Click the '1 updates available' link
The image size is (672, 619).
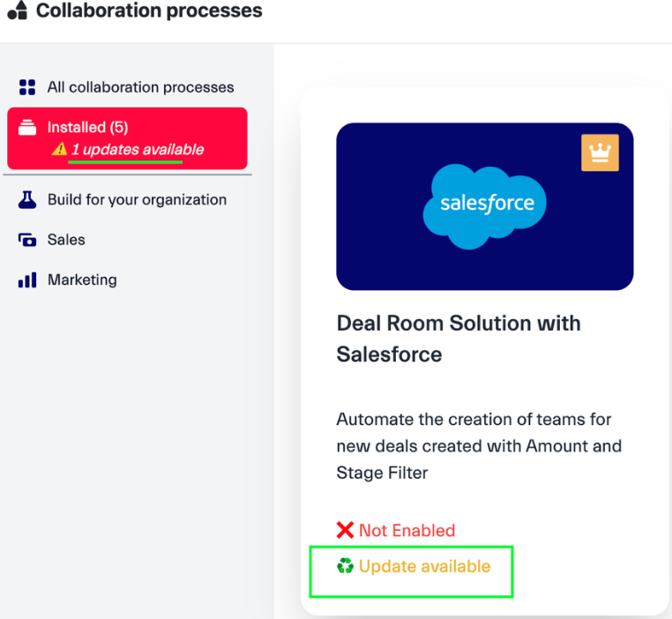click(x=138, y=150)
